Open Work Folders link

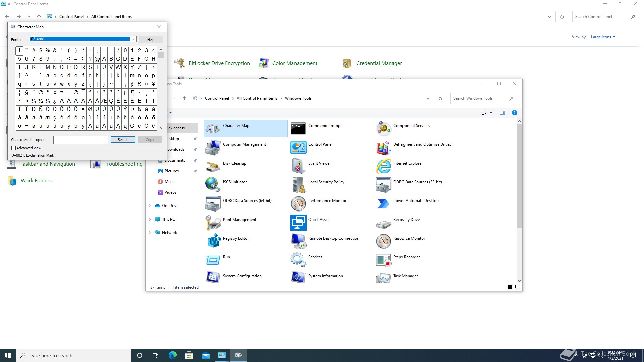(36, 181)
